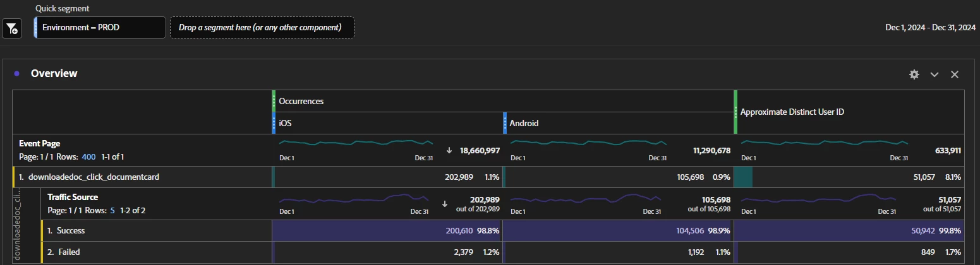The image size is (980, 265).
Task: Click the Android Traffic Source sparkline
Action: point(585,197)
